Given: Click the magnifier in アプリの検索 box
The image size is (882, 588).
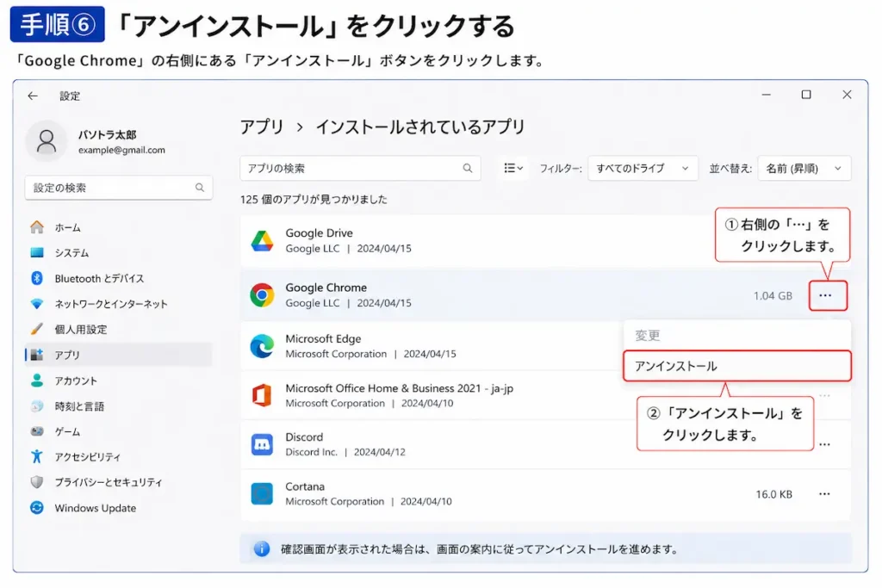Looking at the screenshot, I should coord(468,168).
